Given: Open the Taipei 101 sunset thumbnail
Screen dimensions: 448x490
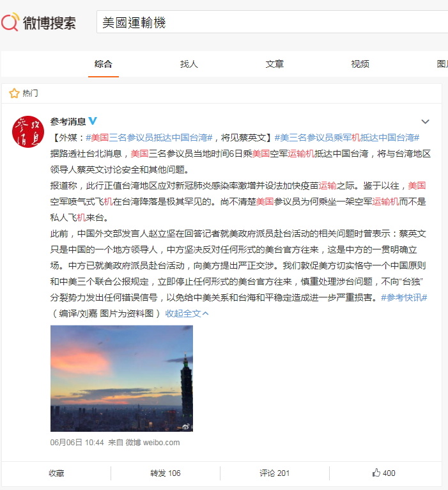Looking at the screenshot, I should (122, 379).
